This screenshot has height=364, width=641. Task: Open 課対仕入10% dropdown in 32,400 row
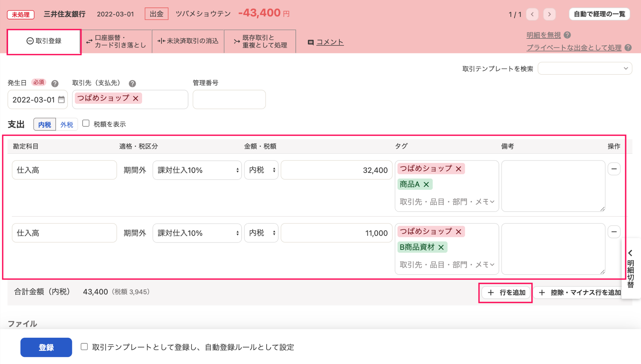(x=197, y=170)
